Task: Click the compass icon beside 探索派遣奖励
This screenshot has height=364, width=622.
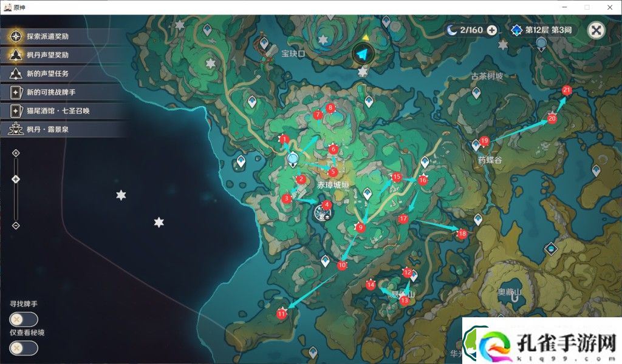Action: click(x=16, y=36)
